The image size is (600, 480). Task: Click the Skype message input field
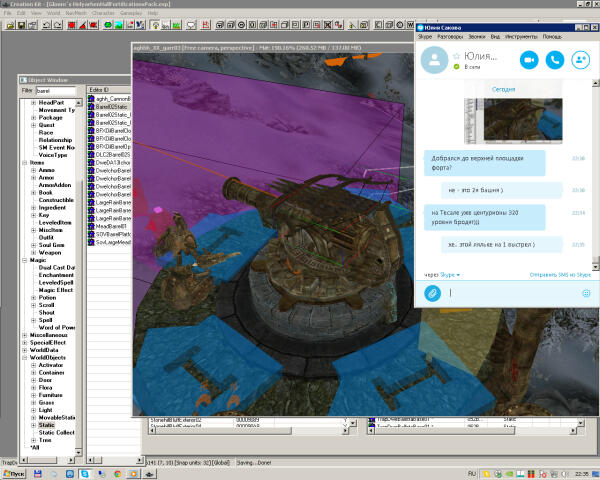coord(513,294)
